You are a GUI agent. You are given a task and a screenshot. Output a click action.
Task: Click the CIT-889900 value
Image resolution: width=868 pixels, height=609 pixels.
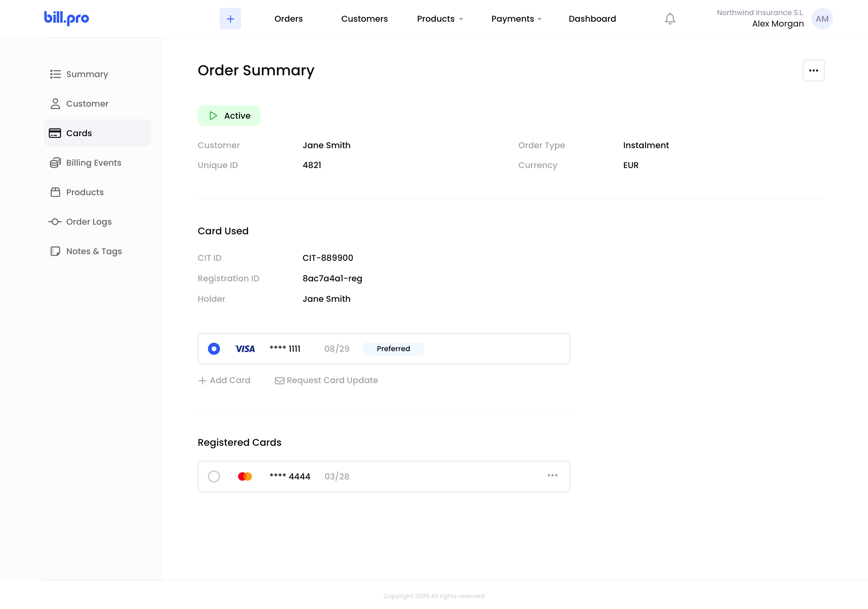tap(328, 258)
